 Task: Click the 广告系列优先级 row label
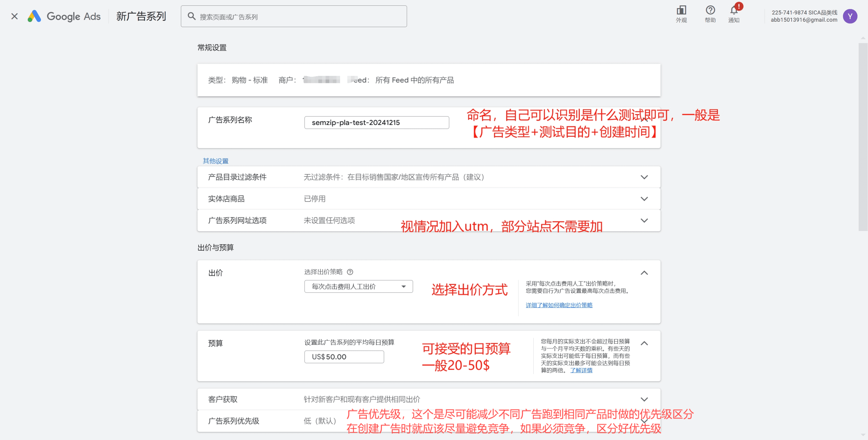tap(234, 421)
